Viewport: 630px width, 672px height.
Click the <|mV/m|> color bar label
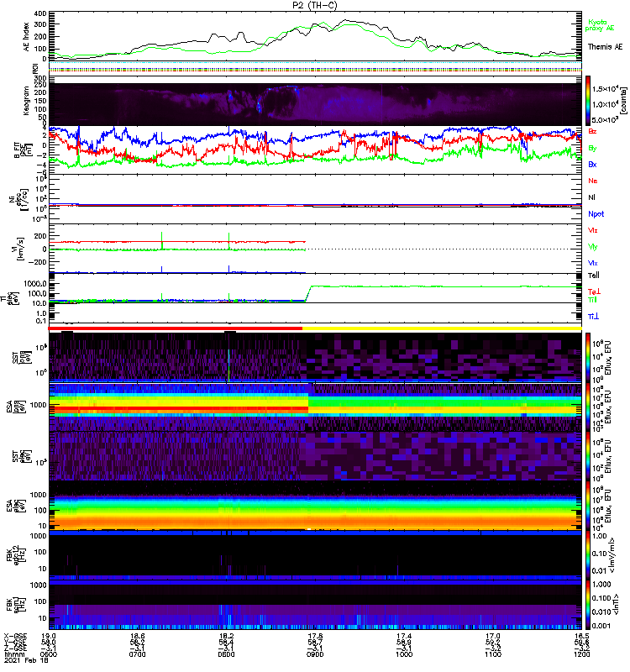612,555
